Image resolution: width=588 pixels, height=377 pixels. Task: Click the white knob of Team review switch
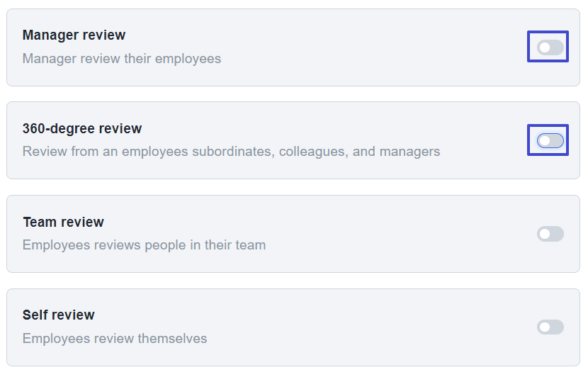point(545,234)
